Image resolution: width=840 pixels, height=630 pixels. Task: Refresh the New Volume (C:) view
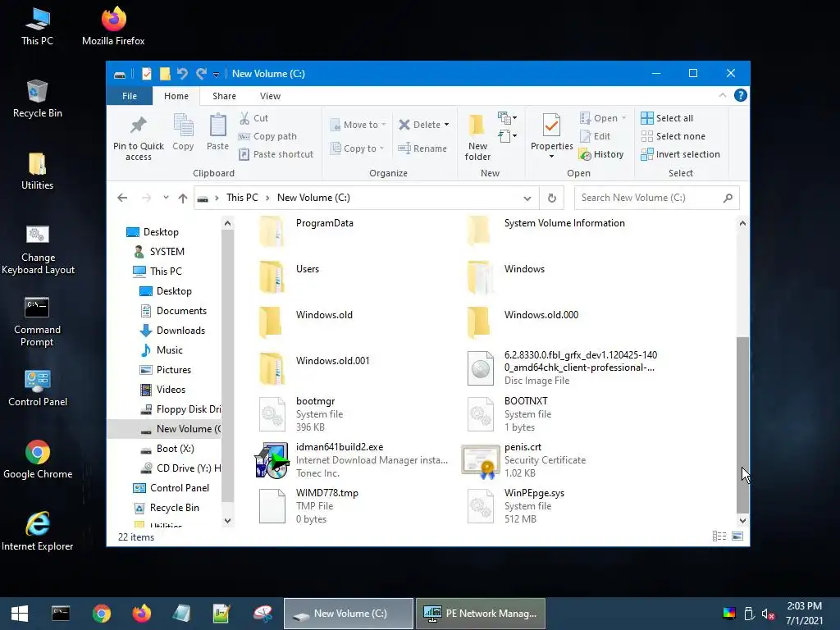[x=552, y=198]
